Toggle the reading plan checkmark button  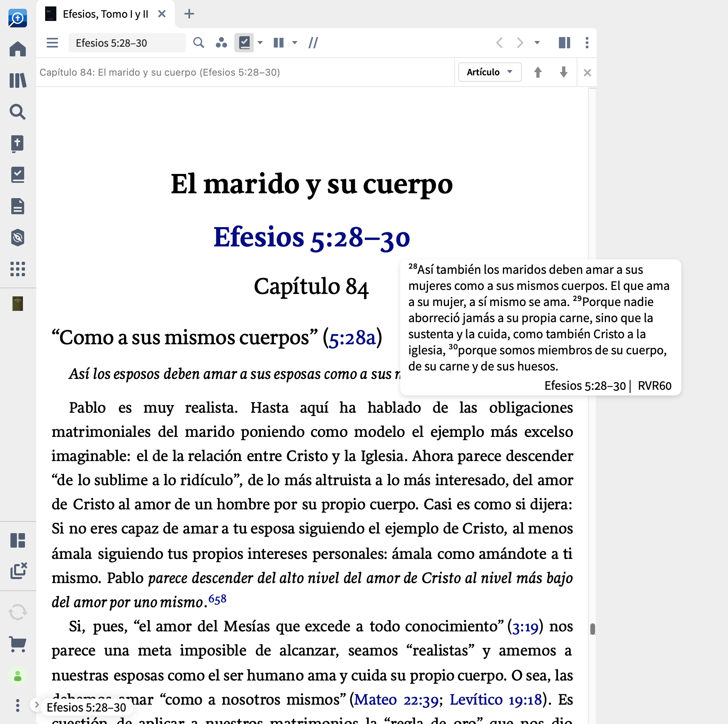(x=244, y=43)
